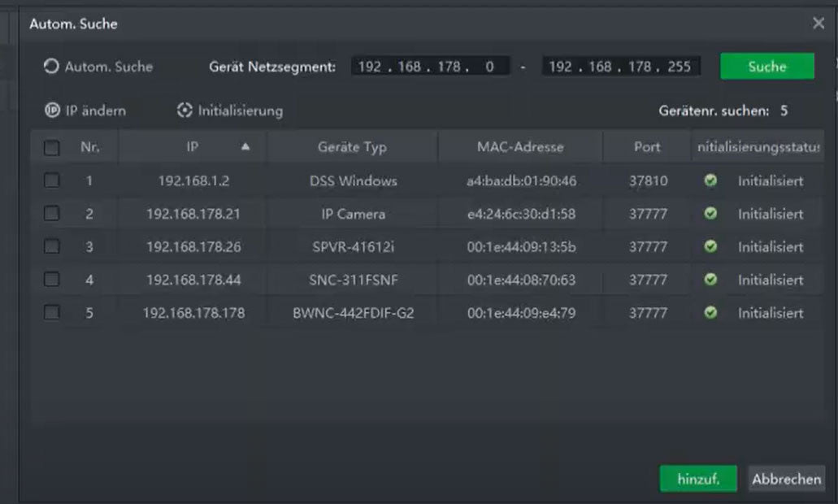Image resolution: width=838 pixels, height=504 pixels.
Task: Click the Port column header
Action: click(x=647, y=147)
